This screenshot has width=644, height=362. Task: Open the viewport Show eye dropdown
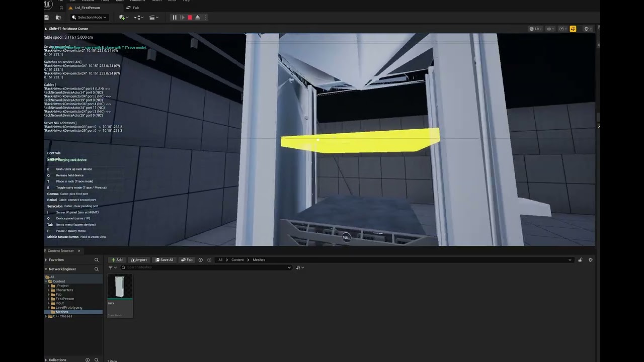pyautogui.click(x=550, y=29)
